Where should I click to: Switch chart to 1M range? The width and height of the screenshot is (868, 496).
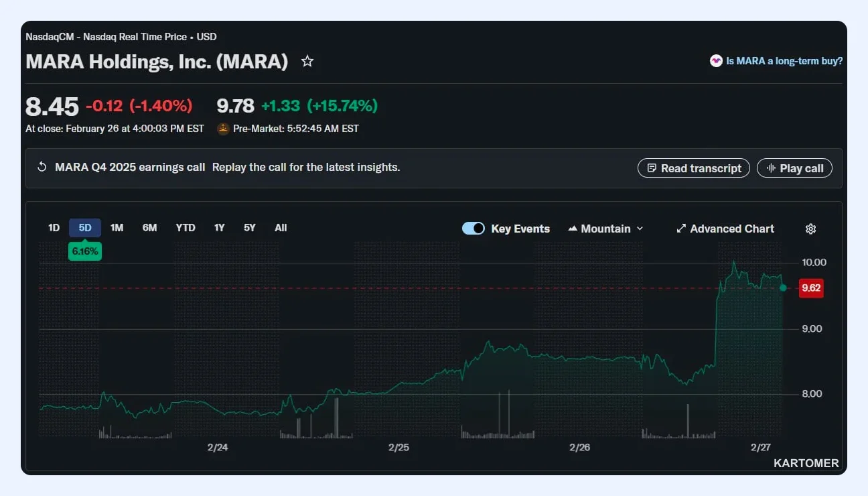[x=117, y=228]
